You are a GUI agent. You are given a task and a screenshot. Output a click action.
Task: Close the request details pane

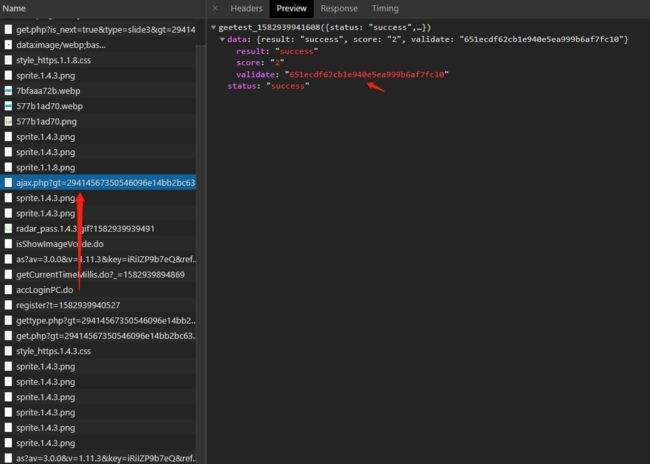[x=215, y=8]
